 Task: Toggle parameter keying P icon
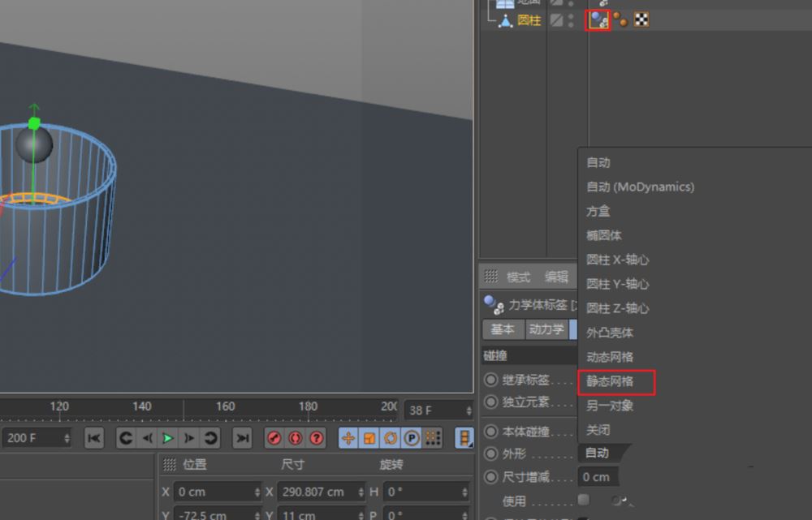pos(412,438)
